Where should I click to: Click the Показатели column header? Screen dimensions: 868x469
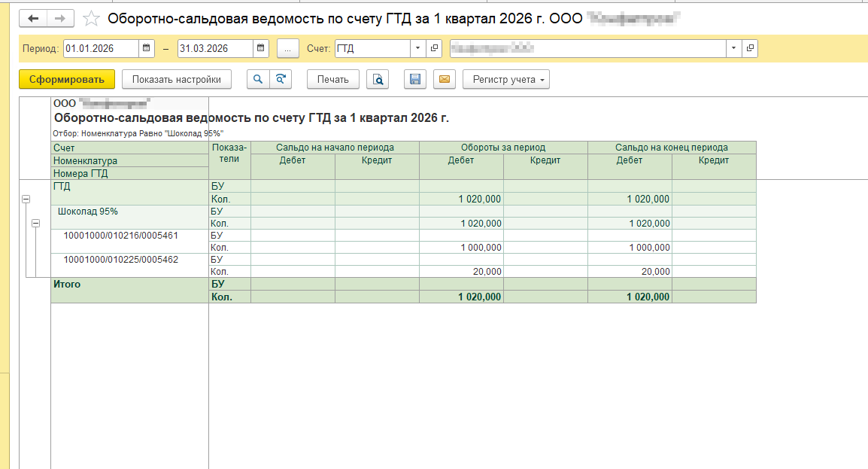(229, 160)
